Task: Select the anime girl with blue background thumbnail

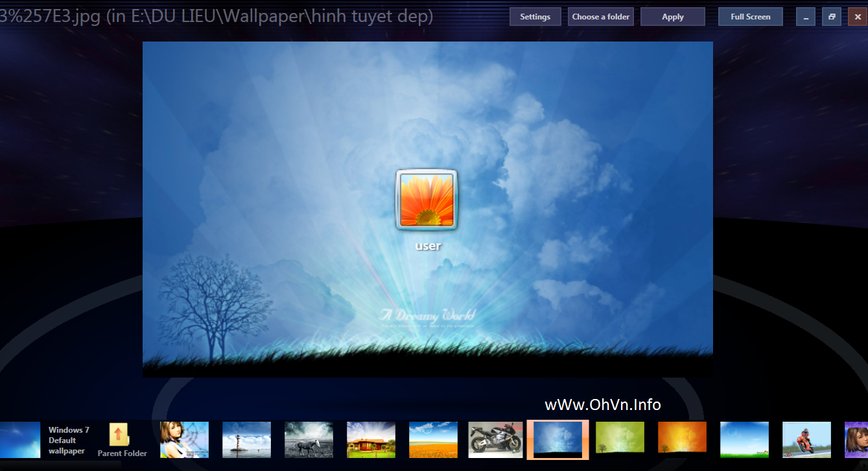Action: tap(185, 440)
